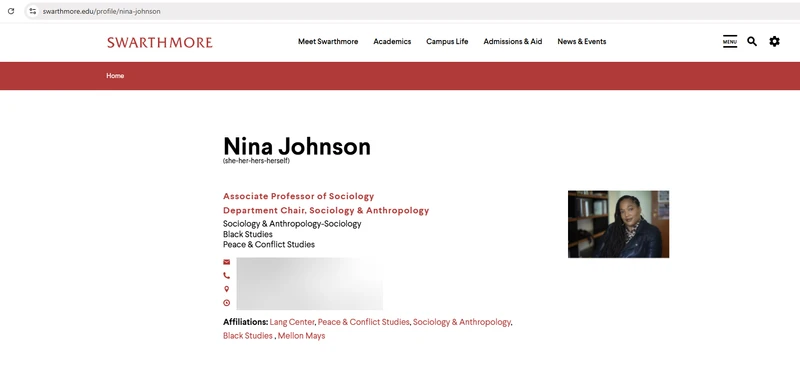The width and height of the screenshot is (800, 370).
Task: Click the phone handset icon
Action: click(x=227, y=276)
